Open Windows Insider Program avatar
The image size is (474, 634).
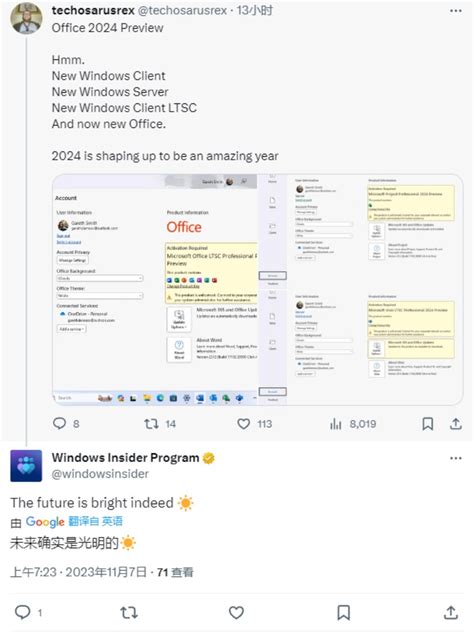click(26, 466)
